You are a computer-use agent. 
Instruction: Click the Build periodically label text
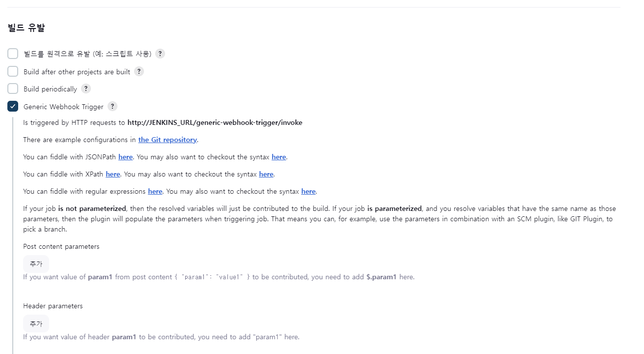pyautogui.click(x=49, y=88)
